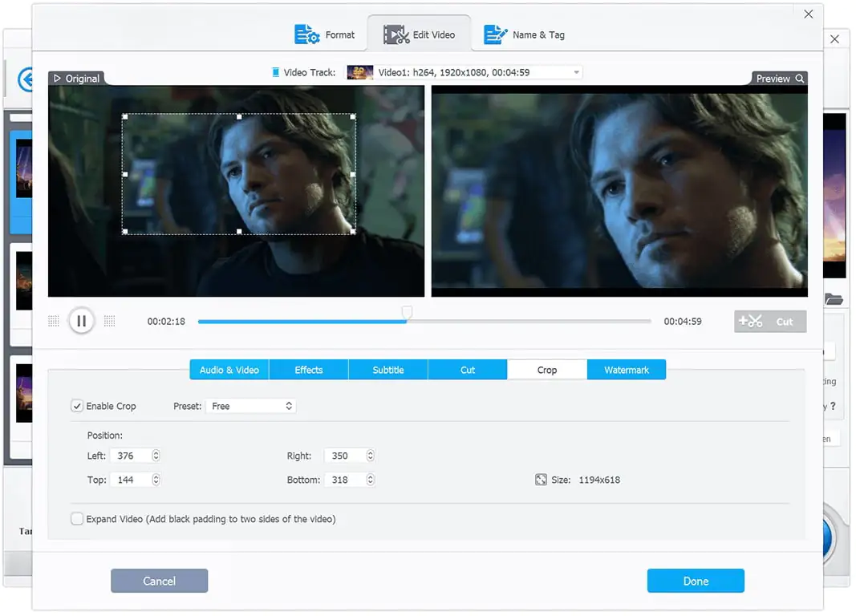Click the Cancel button
The width and height of the screenshot is (856, 616).
pos(159,581)
